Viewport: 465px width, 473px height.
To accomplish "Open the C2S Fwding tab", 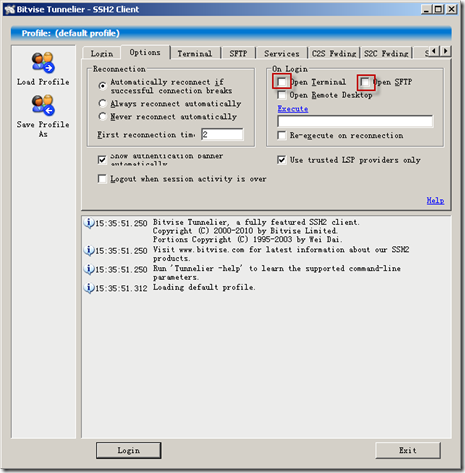I will [334, 53].
